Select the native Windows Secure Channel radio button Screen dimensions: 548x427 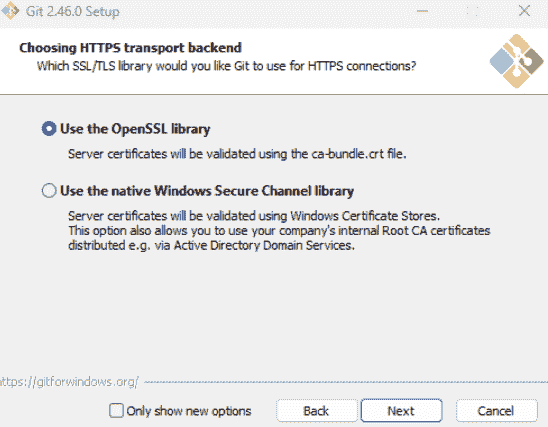(49, 191)
